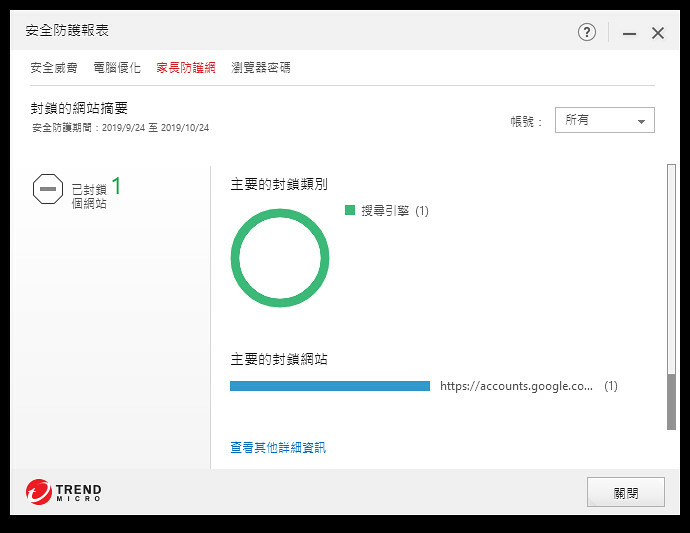Image resolution: width=690 pixels, height=533 pixels.
Task: Click the blocked sites stop-sign icon
Action: click(48, 189)
